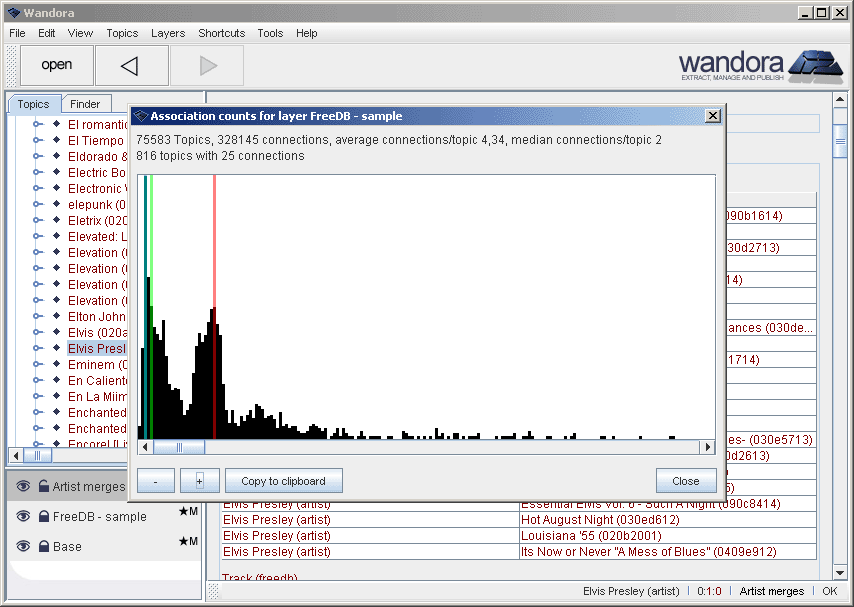Toggle the Base layer eye icon

pyautogui.click(x=23, y=547)
